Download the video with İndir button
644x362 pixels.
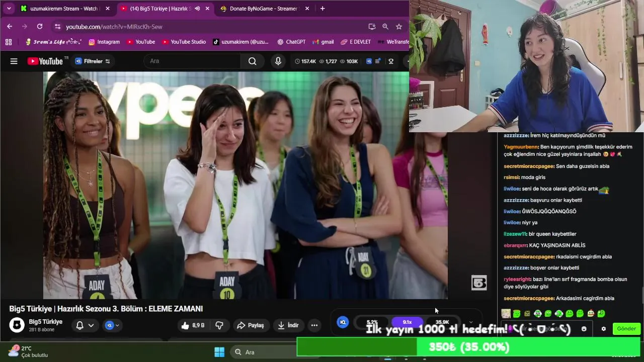288,325
